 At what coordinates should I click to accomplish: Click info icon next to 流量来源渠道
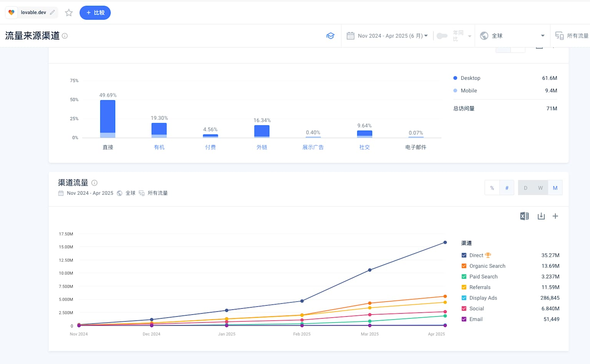tap(65, 36)
